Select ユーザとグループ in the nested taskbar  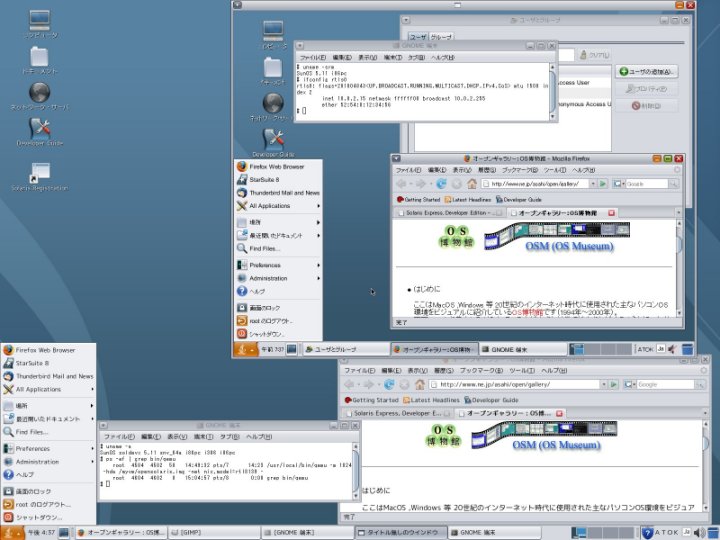coord(346,349)
